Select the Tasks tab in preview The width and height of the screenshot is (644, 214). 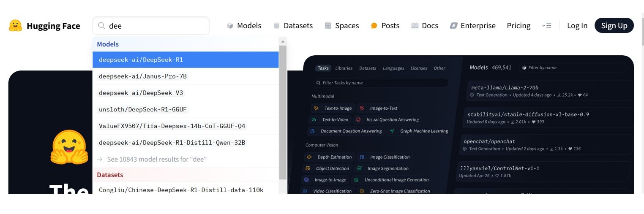[x=323, y=68]
